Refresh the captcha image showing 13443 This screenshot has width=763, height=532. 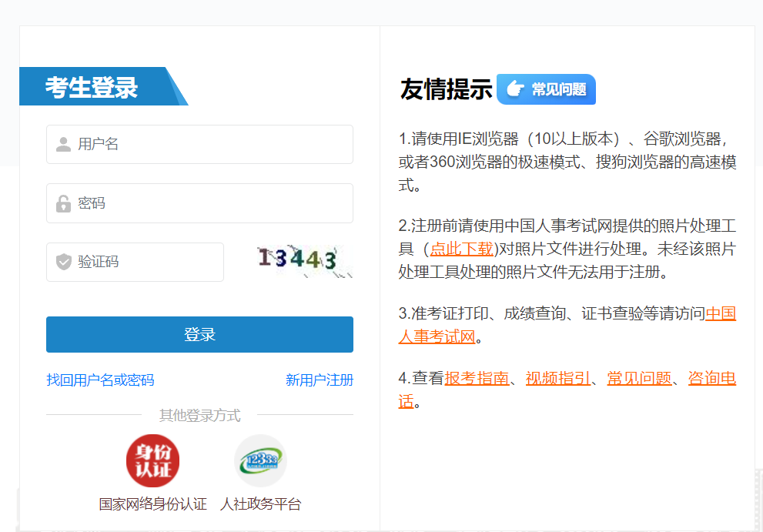(304, 260)
